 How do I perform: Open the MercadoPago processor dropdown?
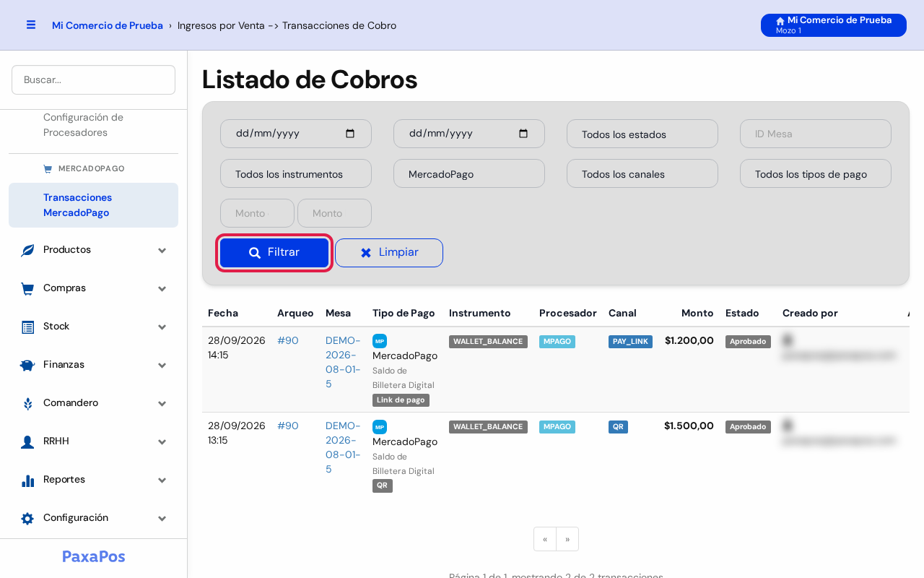point(469,173)
